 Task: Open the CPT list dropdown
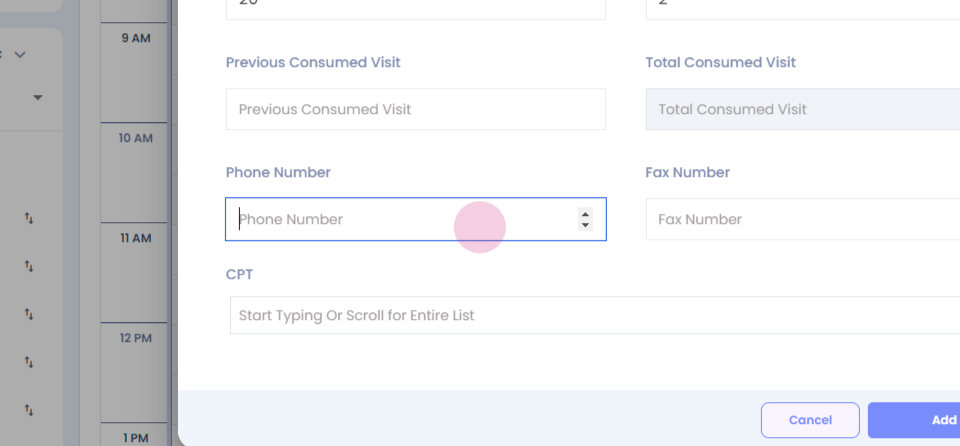(x=595, y=315)
